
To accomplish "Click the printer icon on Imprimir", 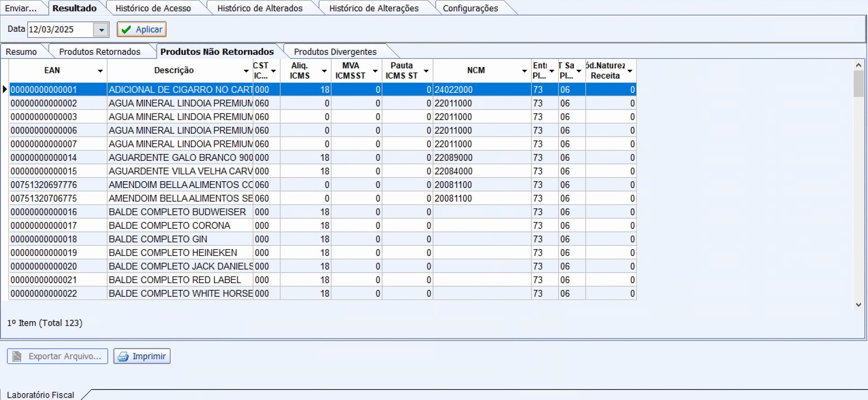I will pyautogui.click(x=123, y=357).
